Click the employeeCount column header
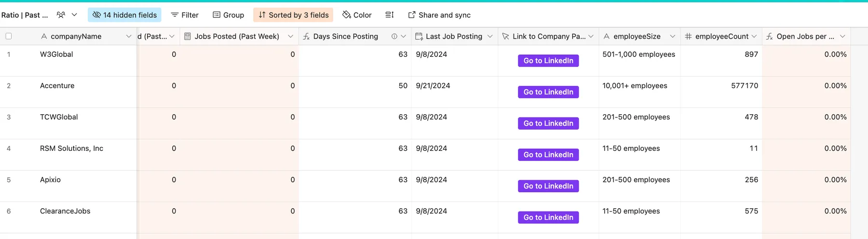The image size is (868, 239). (x=721, y=36)
